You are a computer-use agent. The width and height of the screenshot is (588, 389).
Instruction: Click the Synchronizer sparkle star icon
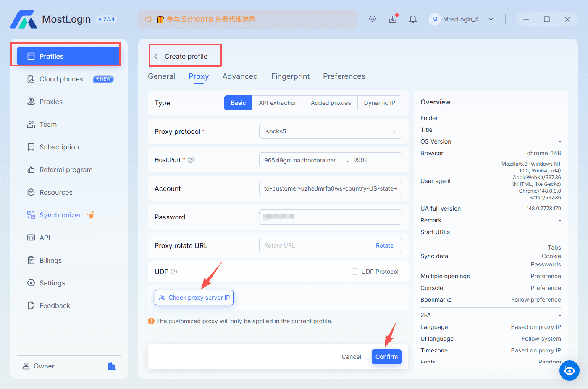(x=90, y=215)
